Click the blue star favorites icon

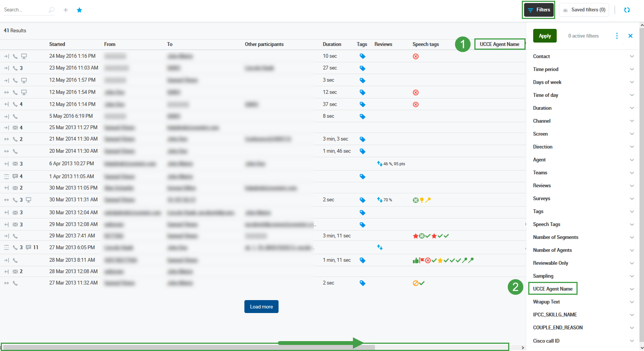79,10
